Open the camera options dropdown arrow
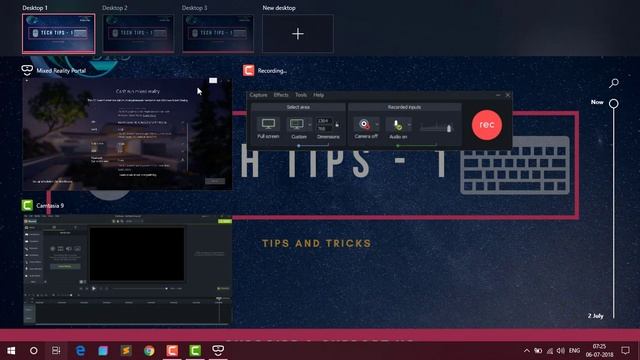The image size is (640, 360). (x=376, y=124)
